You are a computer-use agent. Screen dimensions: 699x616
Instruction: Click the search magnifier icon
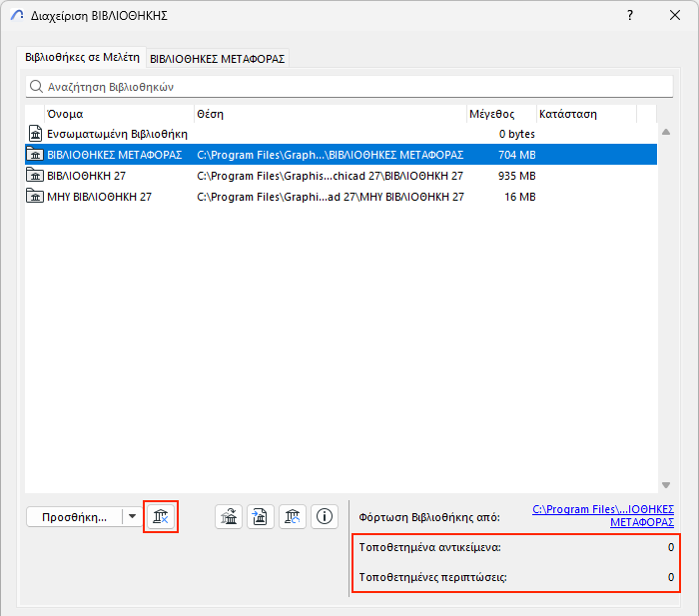pyautogui.click(x=36, y=87)
